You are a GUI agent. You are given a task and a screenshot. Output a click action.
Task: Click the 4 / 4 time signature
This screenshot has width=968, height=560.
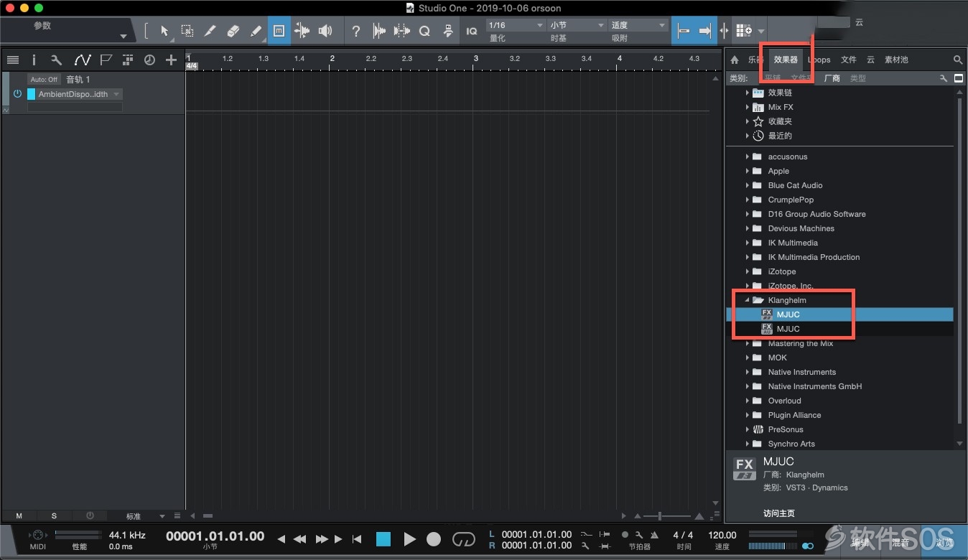point(683,535)
